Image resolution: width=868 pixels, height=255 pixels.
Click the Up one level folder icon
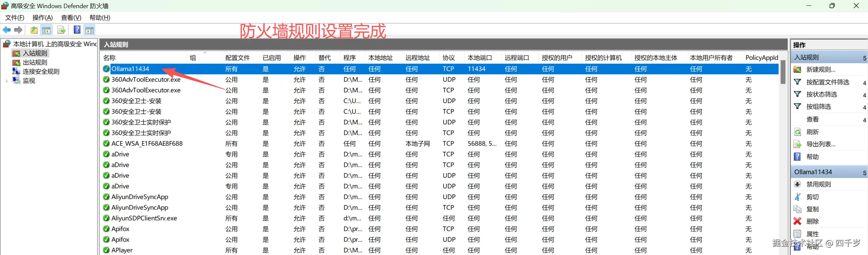[x=34, y=30]
